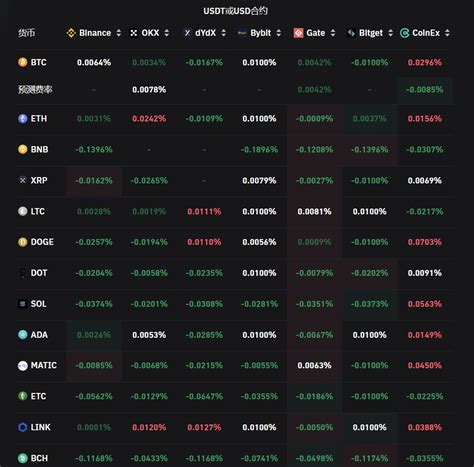Click the ADA coin icon
This screenshot has height=467, width=474.
click(x=23, y=335)
